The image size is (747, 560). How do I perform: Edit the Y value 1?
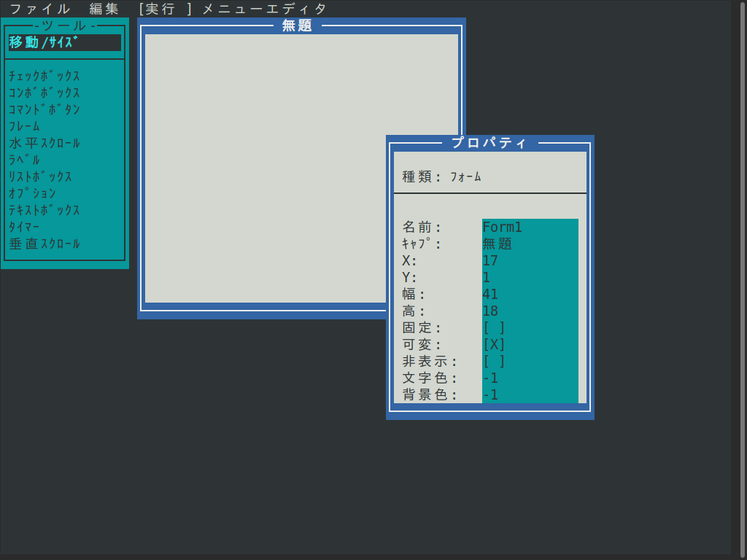click(530, 277)
